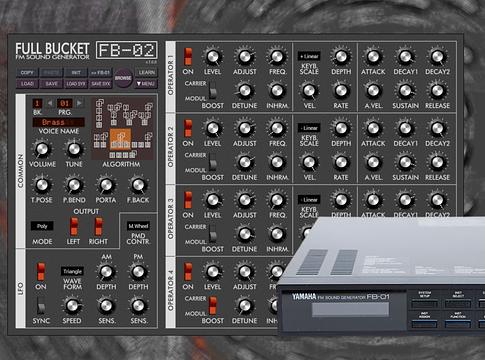The height and width of the screenshot is (360, 485).
Task: Toggle Operator 2 ON switch
Action: pos(188,128)
